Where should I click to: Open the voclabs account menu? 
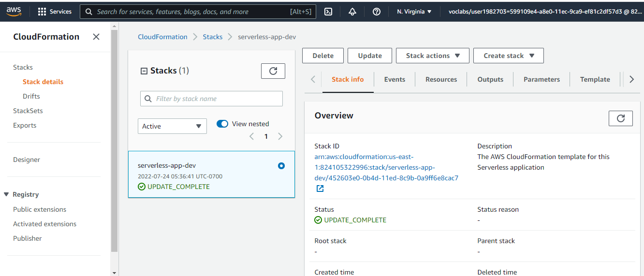[545, 12]
